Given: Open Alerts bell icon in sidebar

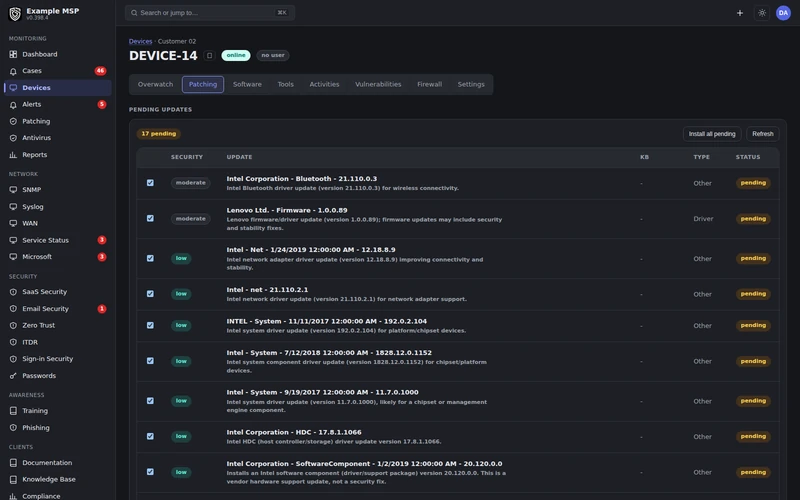Looking at the screenshot, I should pos(13,105).
